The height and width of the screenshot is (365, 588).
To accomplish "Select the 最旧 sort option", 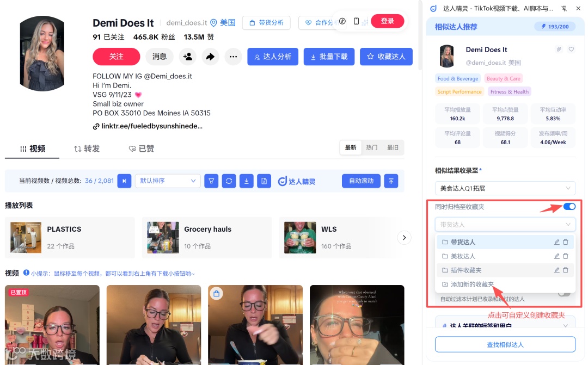I will click(x=393, y=147).
